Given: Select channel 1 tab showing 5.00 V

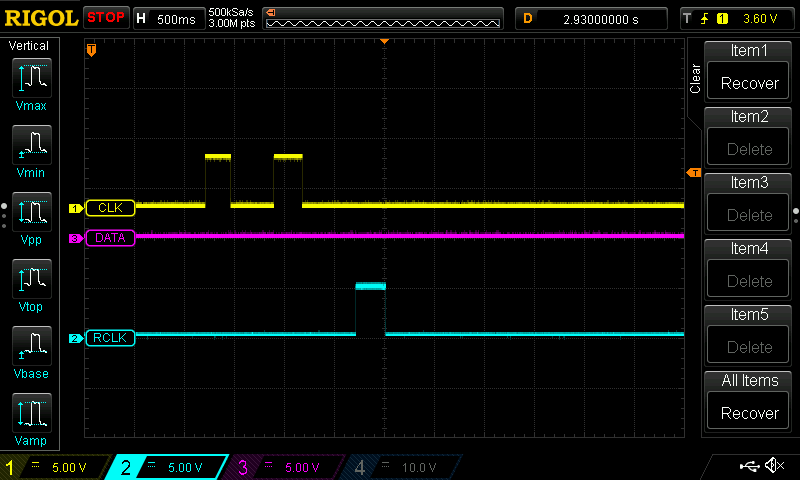Looking at the screenshot, I should point(56,467).
